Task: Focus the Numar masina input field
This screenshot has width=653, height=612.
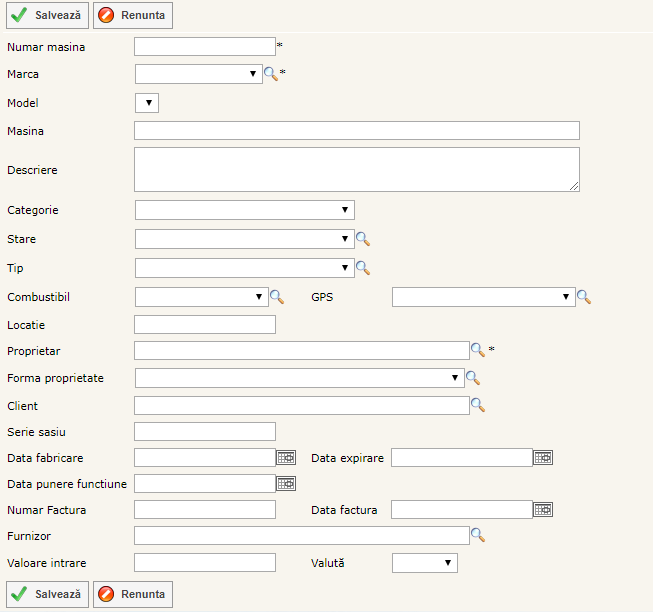Action: coord(204,46)
